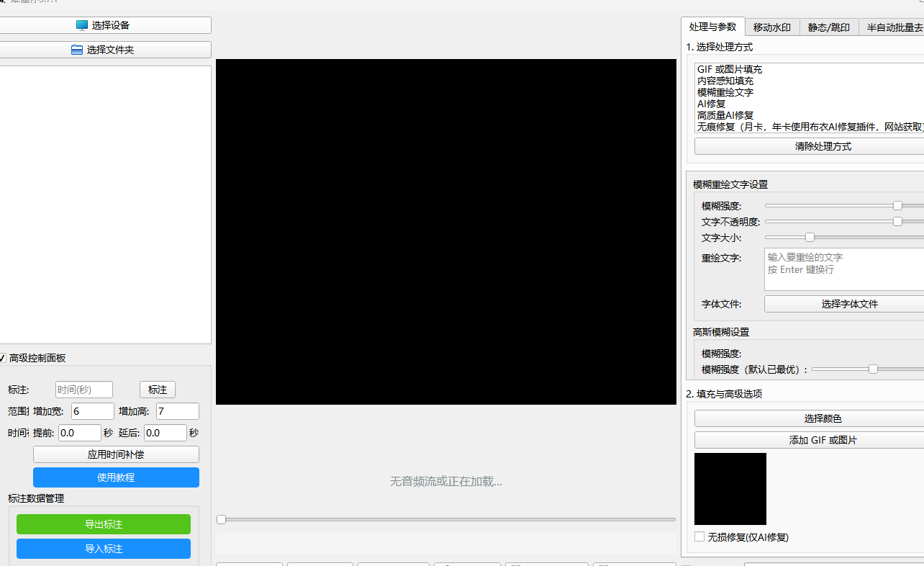Select 模糊重绘文字 from the list
The height and width of the screenshot is (566, 924).
725,92
